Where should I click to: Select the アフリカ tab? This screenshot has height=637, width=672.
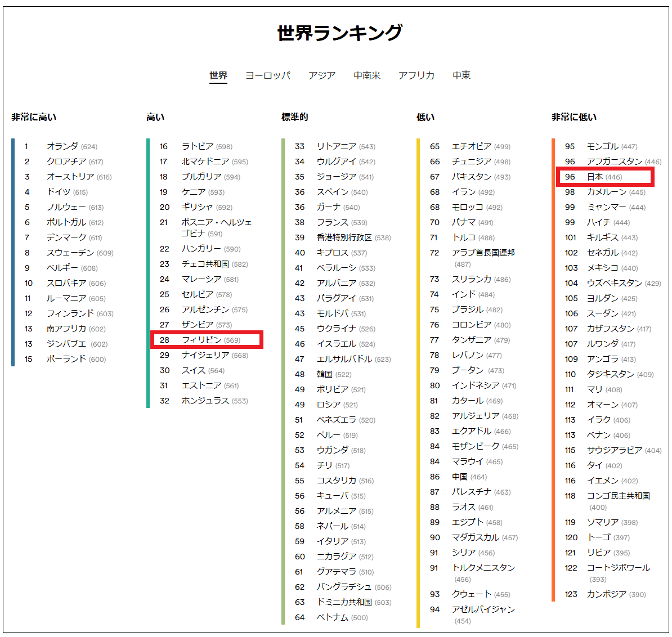416,76
